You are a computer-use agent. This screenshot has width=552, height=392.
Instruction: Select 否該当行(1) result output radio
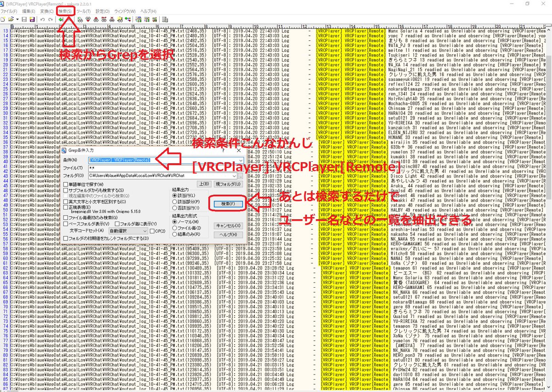click(174, 207)
